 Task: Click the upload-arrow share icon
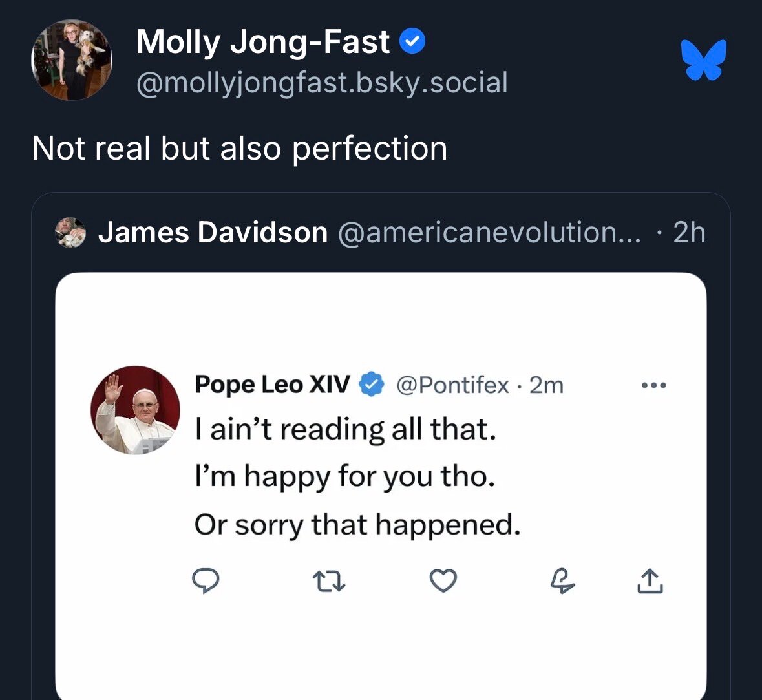click(x=650, y=581)
